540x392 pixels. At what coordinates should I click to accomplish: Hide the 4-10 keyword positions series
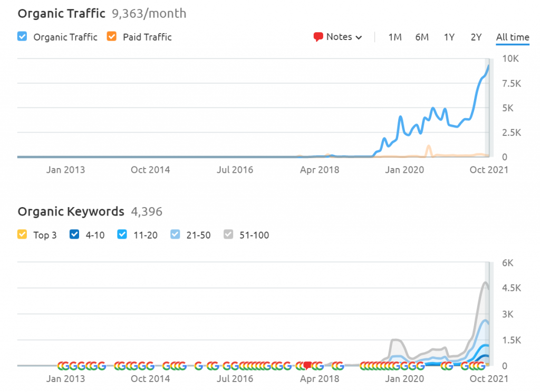tap(74, 235)
